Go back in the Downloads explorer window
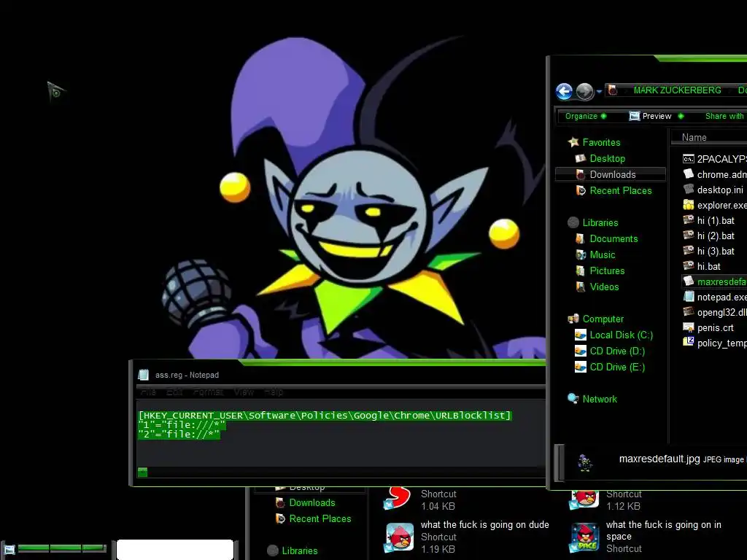Viewport: 747px width, 560px height. [x=564, y=91]
